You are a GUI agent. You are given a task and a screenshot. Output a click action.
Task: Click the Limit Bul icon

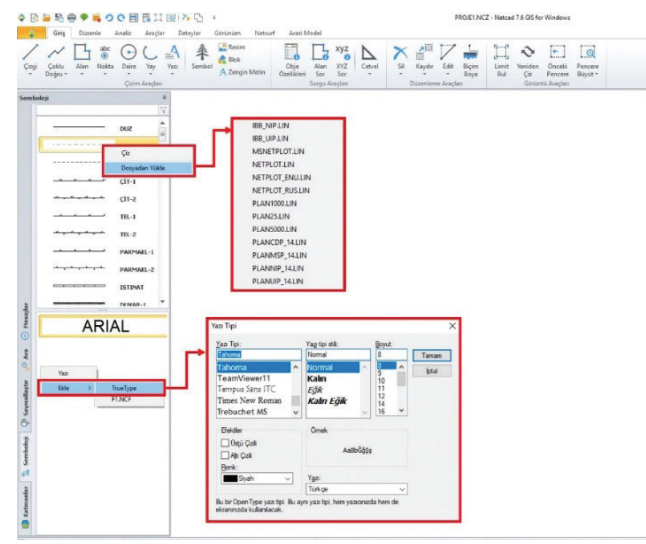point(503,58)
